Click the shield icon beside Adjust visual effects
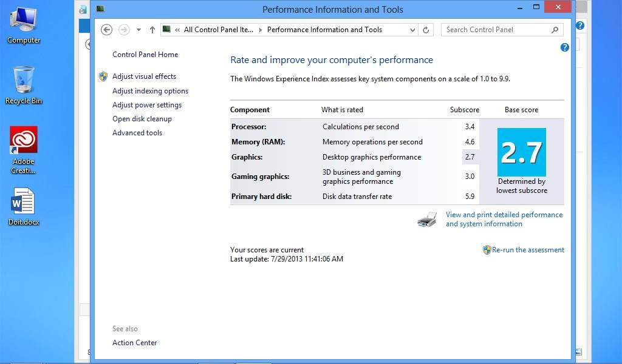The width and height of the screenshot is (622, 364). coord(103,76)
